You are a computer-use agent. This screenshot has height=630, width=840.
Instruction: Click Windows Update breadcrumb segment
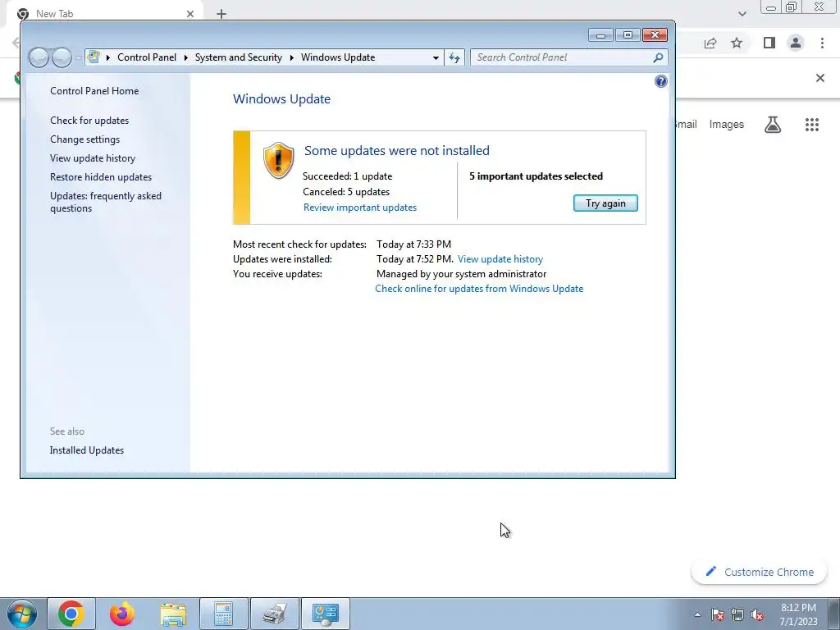click(x=338, y=57)
